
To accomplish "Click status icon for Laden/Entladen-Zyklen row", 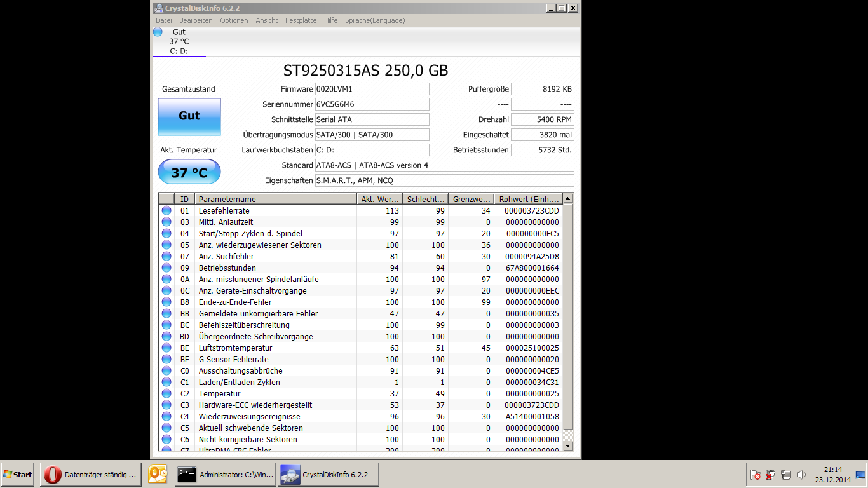I will pyautogui.click(x=166, y=382).
